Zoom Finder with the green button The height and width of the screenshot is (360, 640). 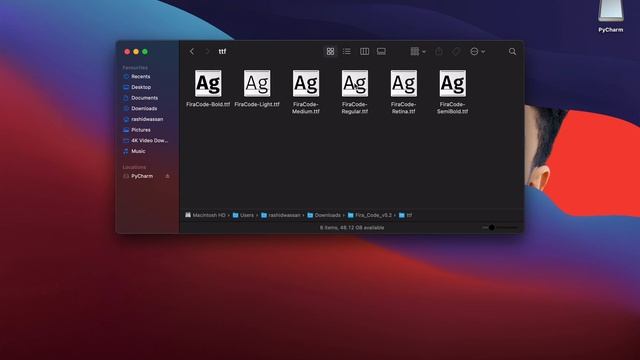click(145, 52)
